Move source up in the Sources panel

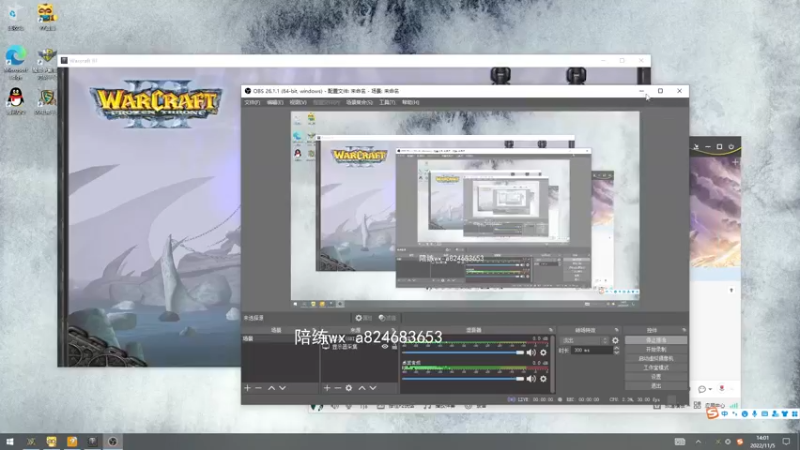point(362,388)
